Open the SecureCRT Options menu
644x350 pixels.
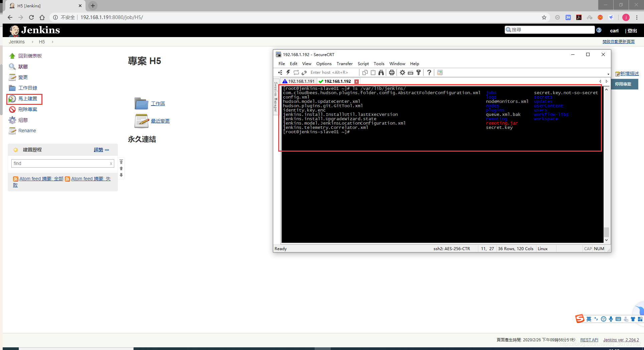coord(324,64)
